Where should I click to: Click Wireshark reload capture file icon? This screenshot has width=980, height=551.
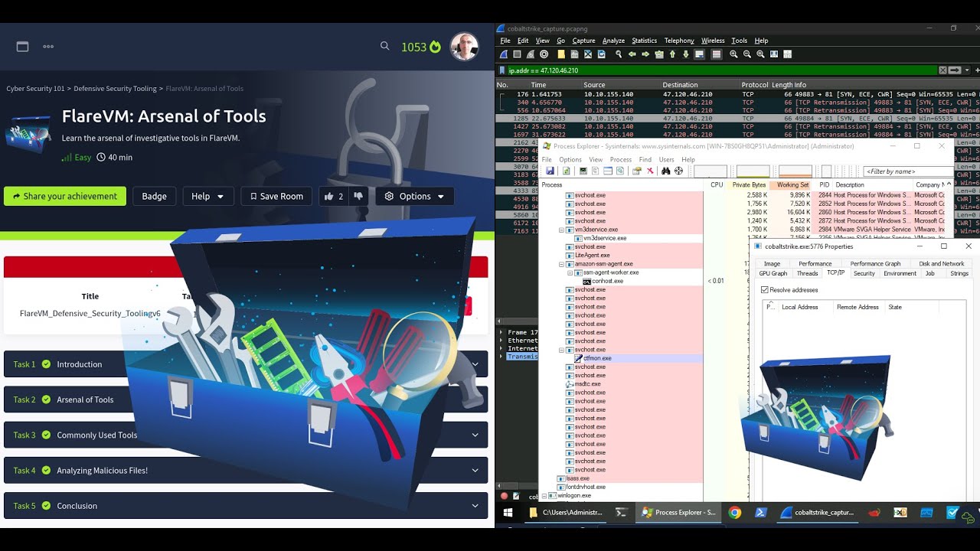[x=601, y=54]
